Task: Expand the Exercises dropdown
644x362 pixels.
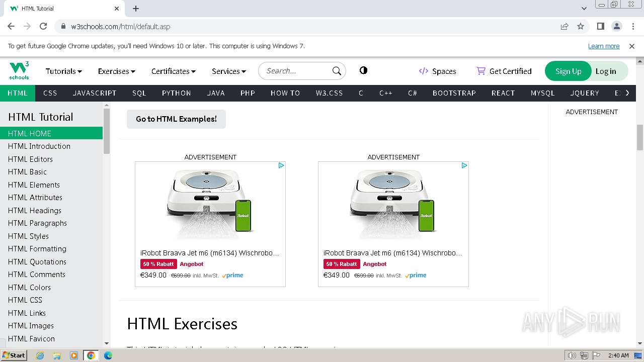Action: [x=117, y=71]
